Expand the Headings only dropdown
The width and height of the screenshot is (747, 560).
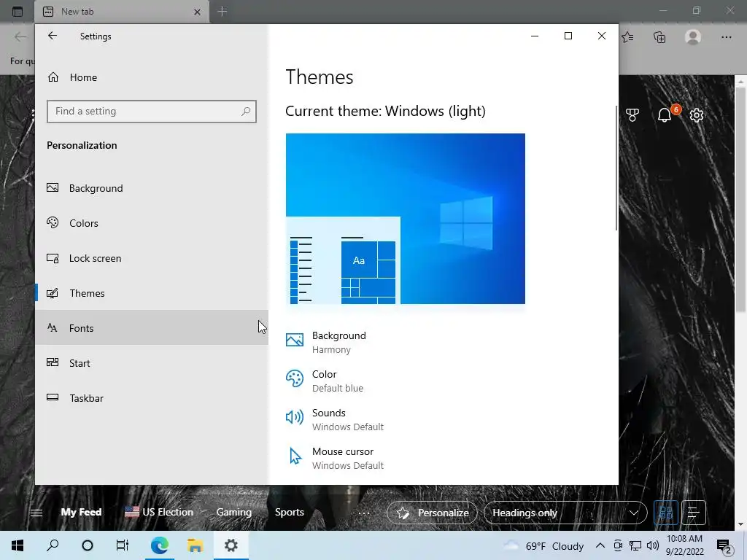tap(565, 513)
